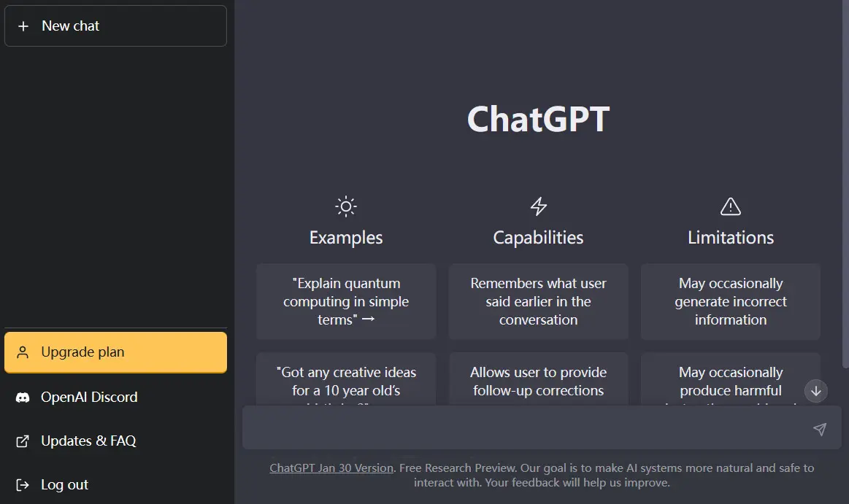Select the "Got any creative ideas" example
The width and height of the screenshot is (849, 504).
(346, 379)
